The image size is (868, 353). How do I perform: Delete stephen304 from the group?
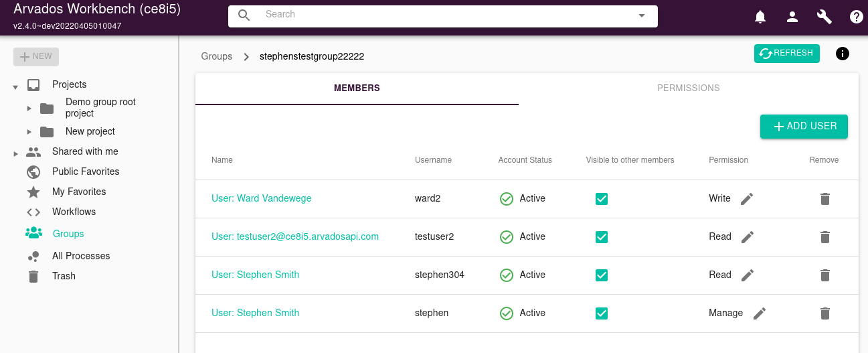click(825, 275)
